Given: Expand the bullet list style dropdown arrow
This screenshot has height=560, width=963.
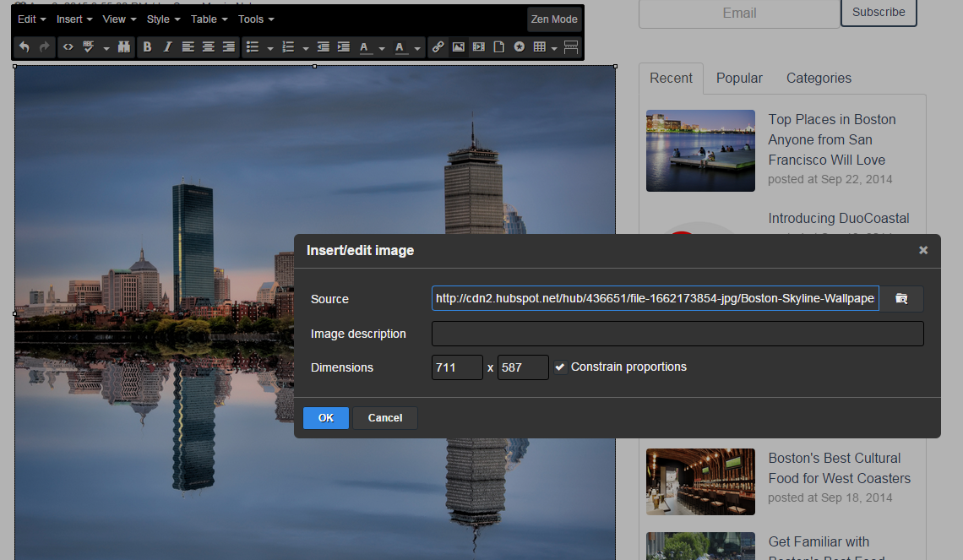Looking at the screenshot, I should click(x=270, y=48).
